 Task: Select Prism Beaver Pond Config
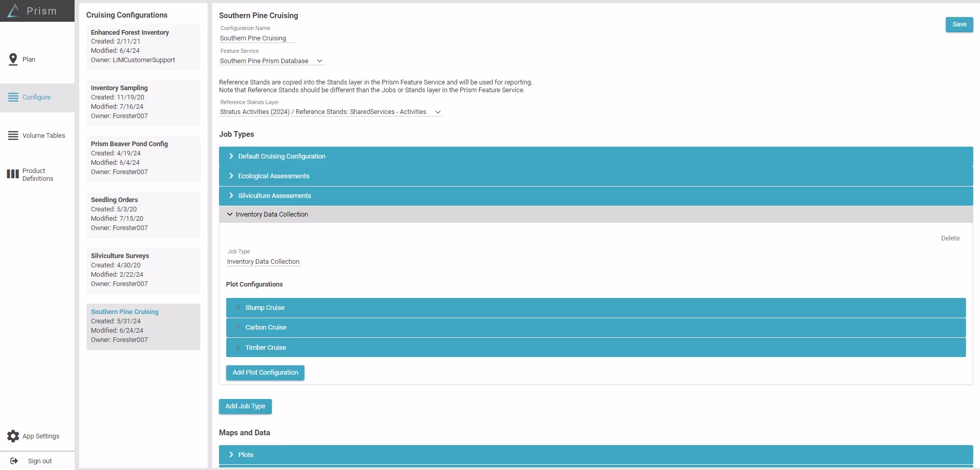[143, 159]
